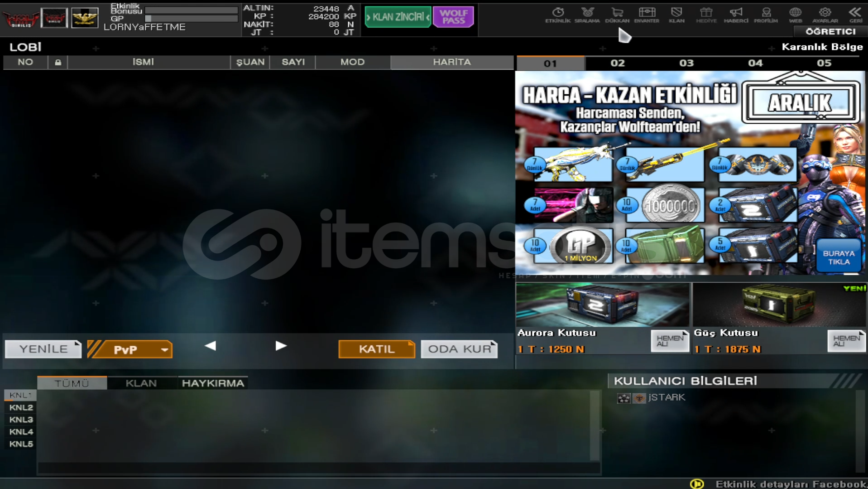The image size is (868, 489).
Task: Open the Profilim profile icon
Action: tap(766, 15)
